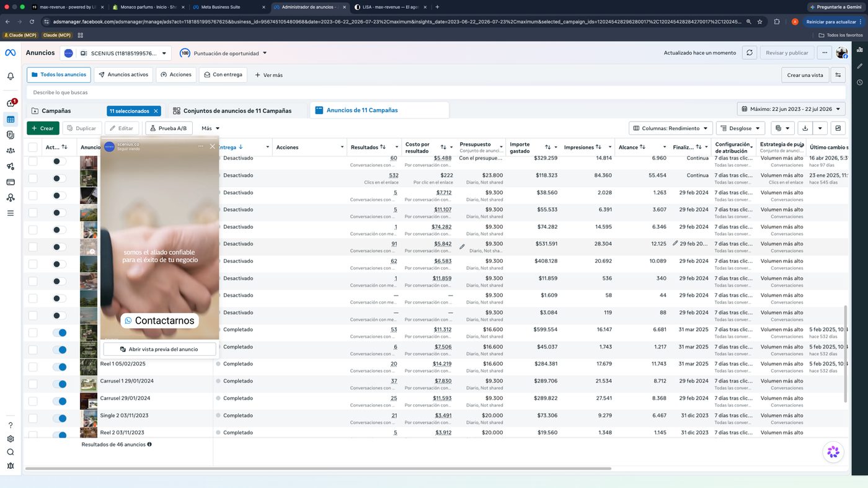Viewport: 868px width, 488px height.
Task: Click the Describe lo que buscas search field
Action: pyautogui.click(x=436, y=92)
